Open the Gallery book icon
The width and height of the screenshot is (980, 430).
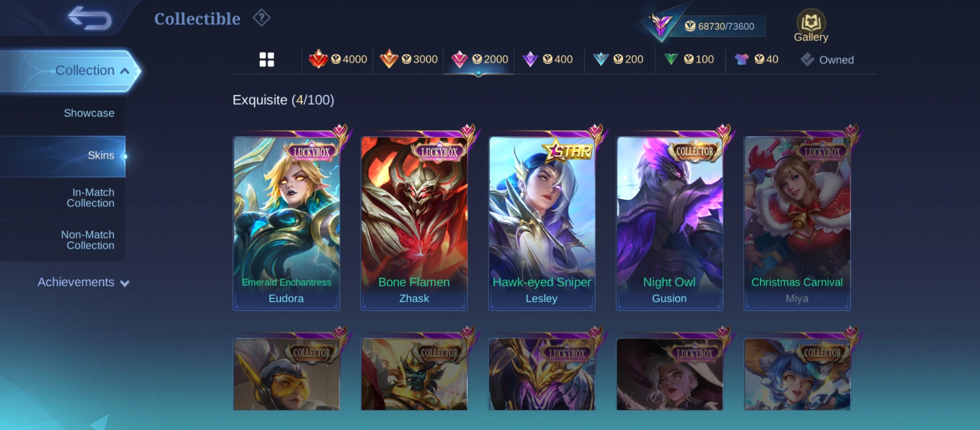tap(811, 25)
